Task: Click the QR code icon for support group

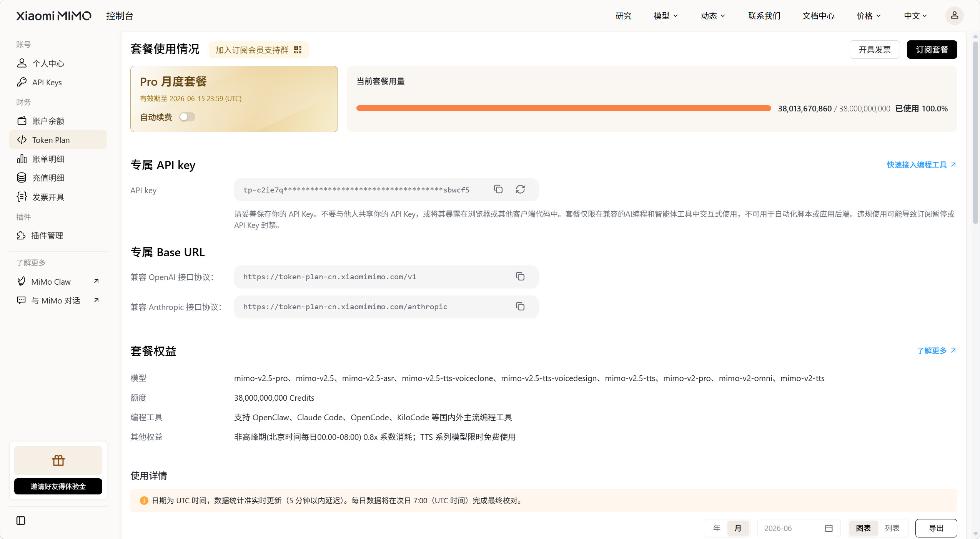Action: tap(298, 50)
